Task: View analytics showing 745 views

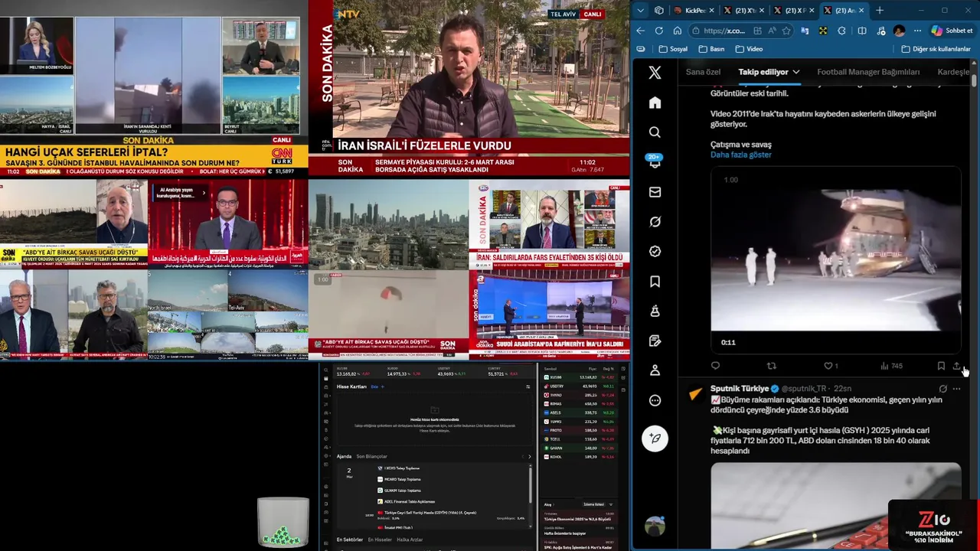Action: tap(891, 366)
